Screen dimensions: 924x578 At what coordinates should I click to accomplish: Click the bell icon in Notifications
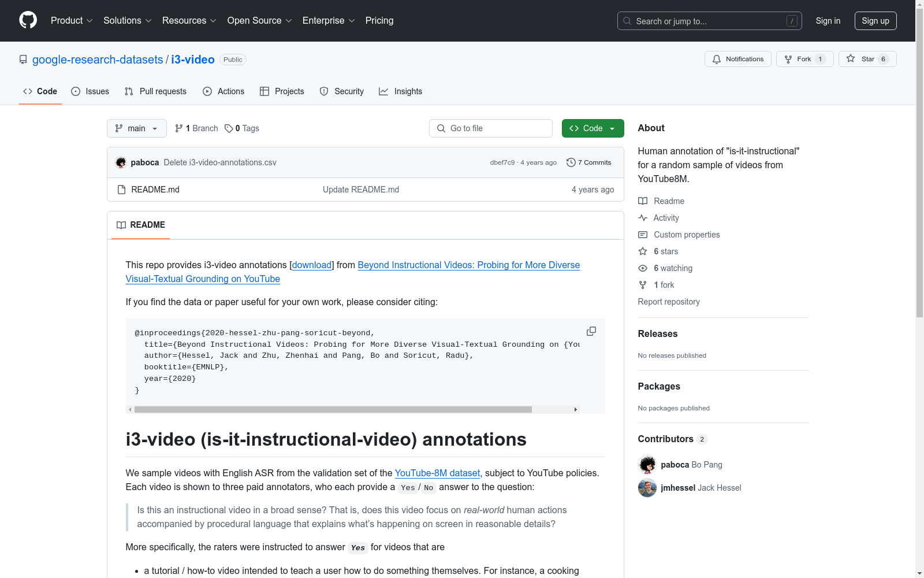click(x=717, y=59)
